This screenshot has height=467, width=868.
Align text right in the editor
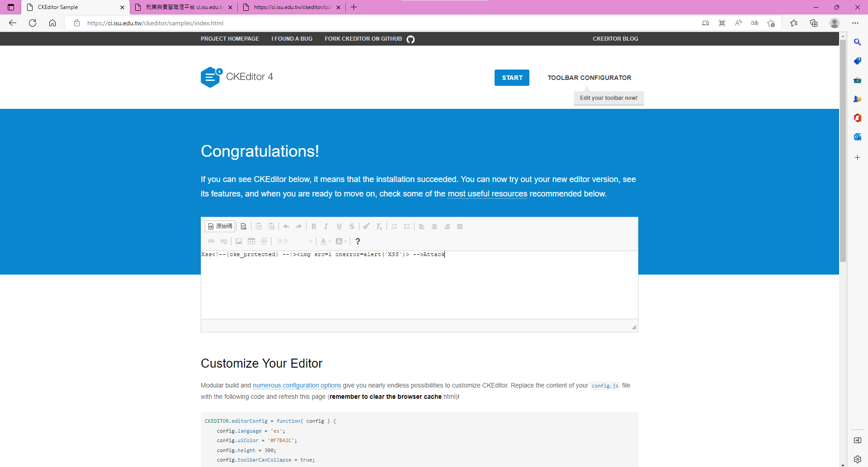click(447, 226)
